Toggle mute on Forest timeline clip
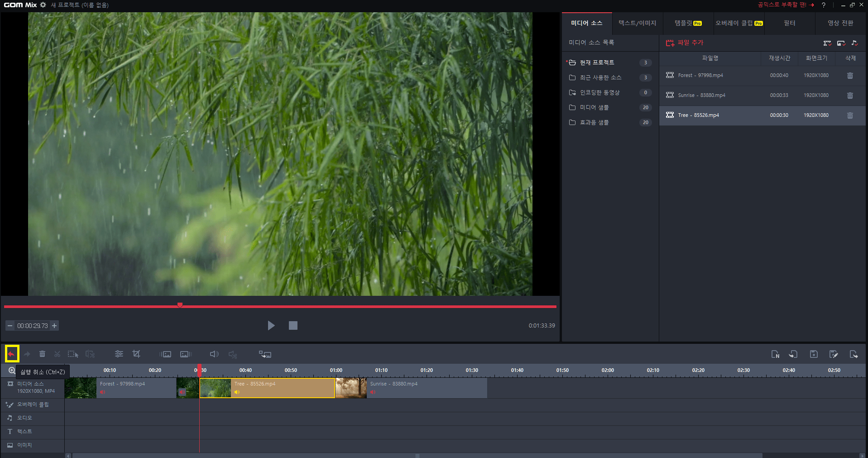 (102, 392)
